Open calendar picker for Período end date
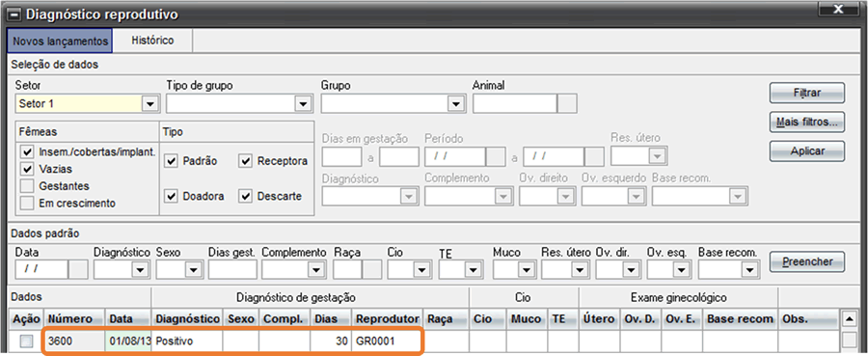This screenshot has width=868, height=356. click(x=594, y=156)
